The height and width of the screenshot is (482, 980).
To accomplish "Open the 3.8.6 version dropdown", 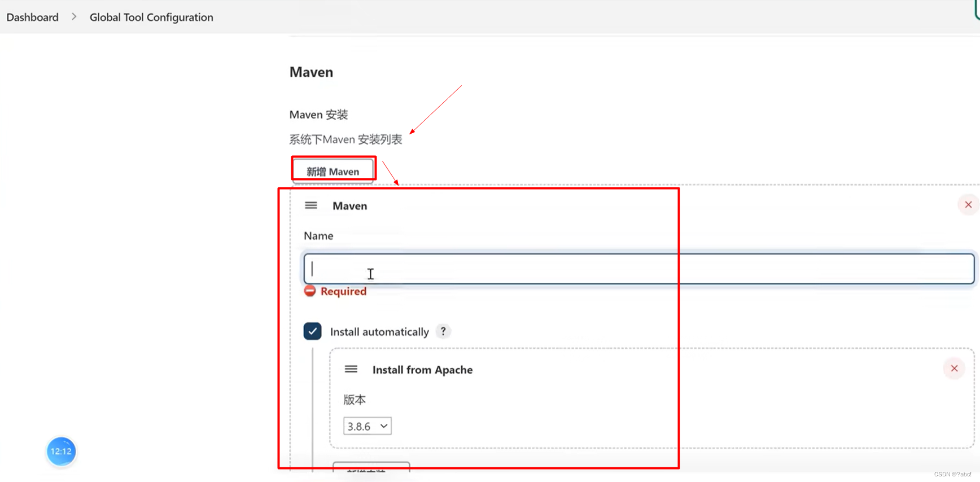I will coord(368,426).
